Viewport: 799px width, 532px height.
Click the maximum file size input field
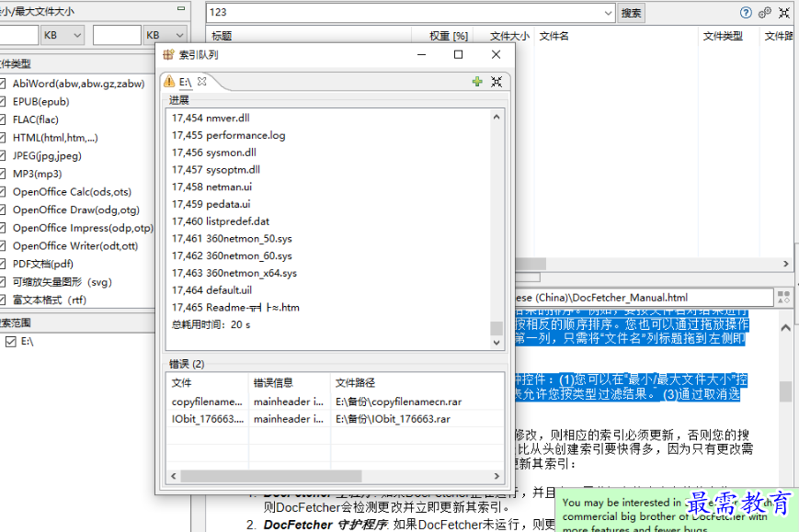[117, 35]
